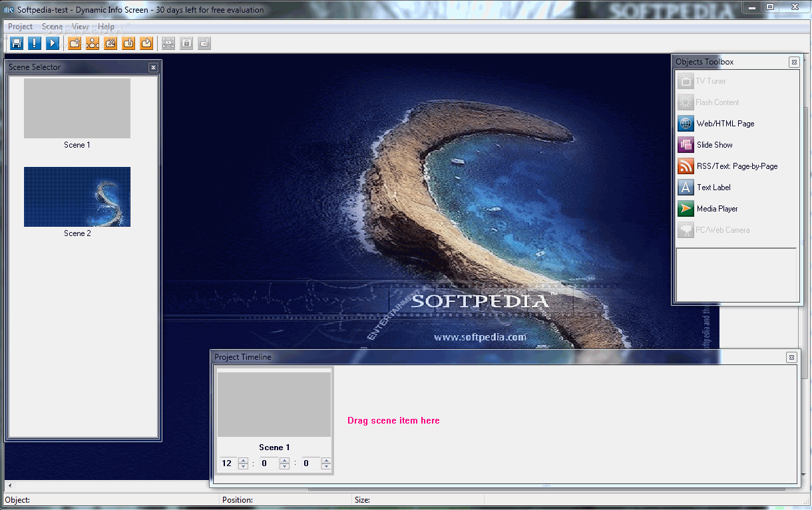Click the orange folder icon with exclamation mark

coord(128,43)
